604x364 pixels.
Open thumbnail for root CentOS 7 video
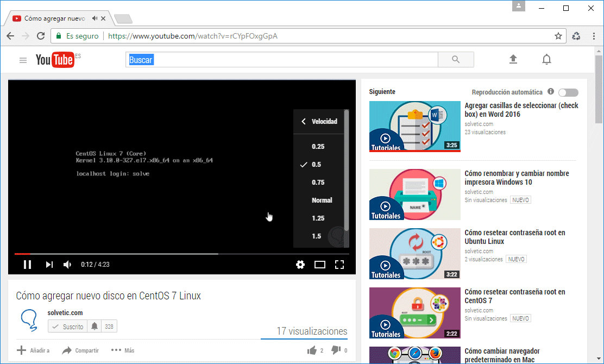415,313
